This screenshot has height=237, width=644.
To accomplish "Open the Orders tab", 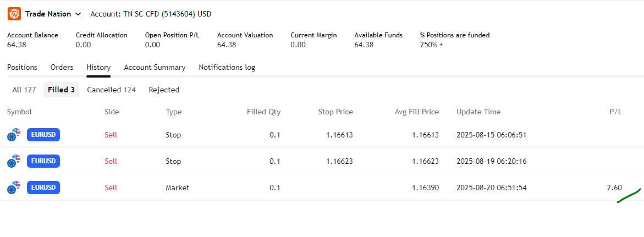I will [x=62, y=67].
